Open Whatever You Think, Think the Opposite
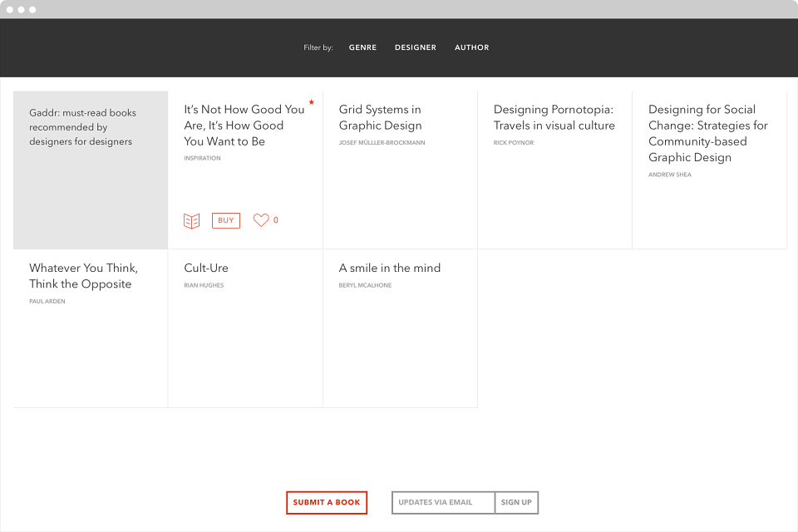The height and width of the screenshot is (532, 798). tap(91, 328)
